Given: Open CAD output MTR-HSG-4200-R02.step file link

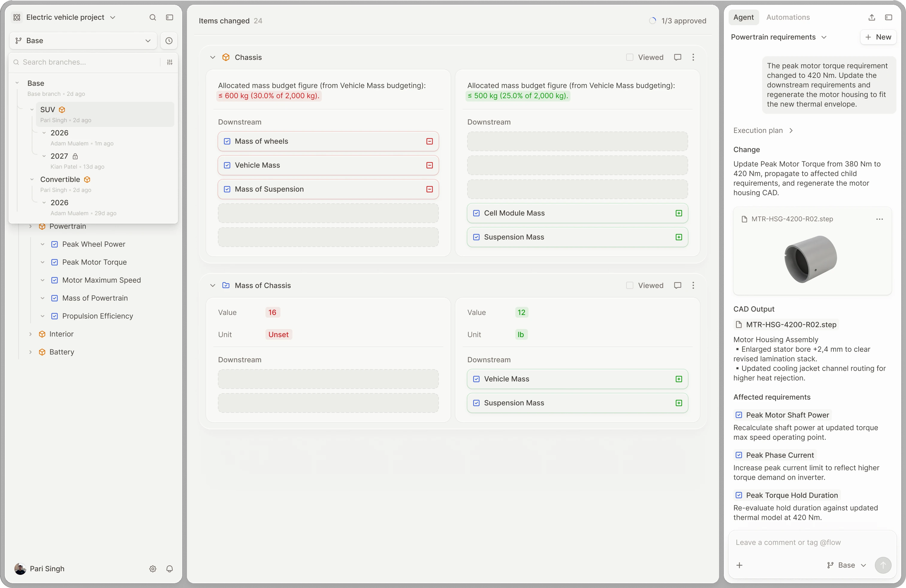Looking at the screenshot, I should click(786, 325).
